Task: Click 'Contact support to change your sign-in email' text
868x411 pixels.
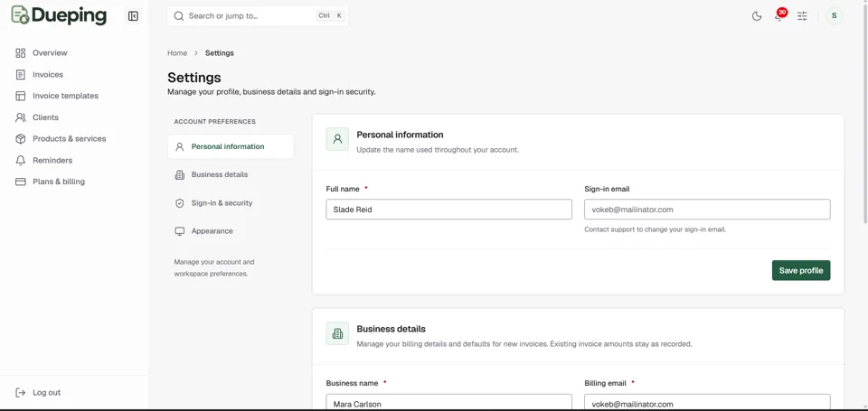Action: click(x=655, y=229)
